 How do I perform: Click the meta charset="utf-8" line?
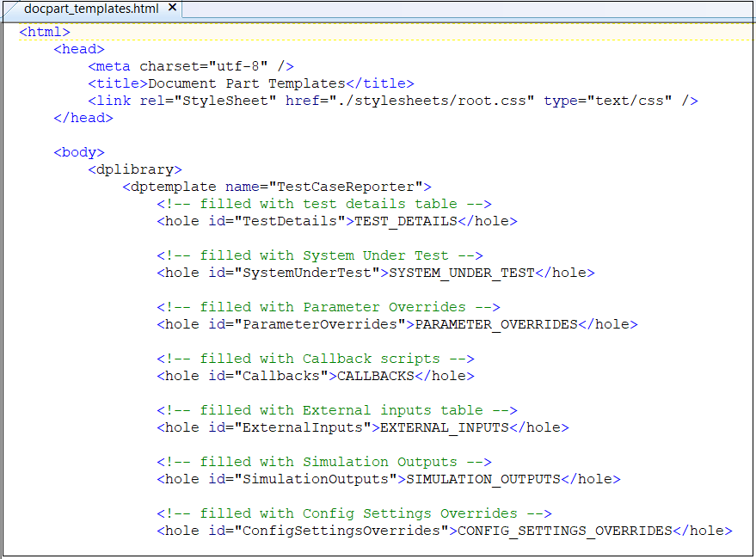pos(190,66)
